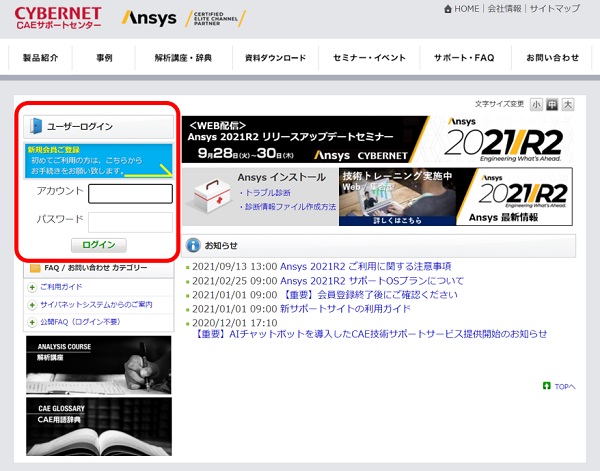Open the 技術トレーニング実施中 banner
600x471 pixels.
397,197
